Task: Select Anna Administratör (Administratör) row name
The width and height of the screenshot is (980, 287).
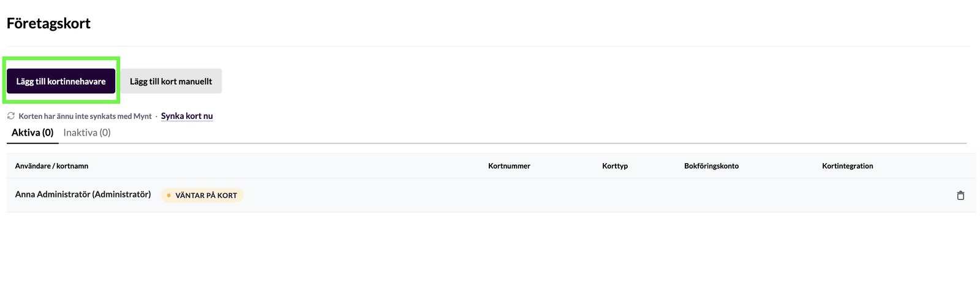Action: tap(83, 194)
